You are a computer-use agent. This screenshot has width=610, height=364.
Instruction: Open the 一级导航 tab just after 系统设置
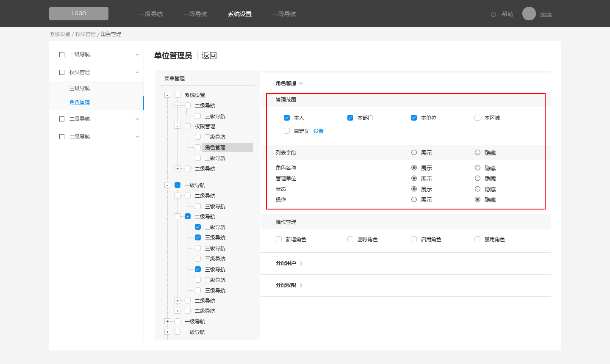pos(284,14)
